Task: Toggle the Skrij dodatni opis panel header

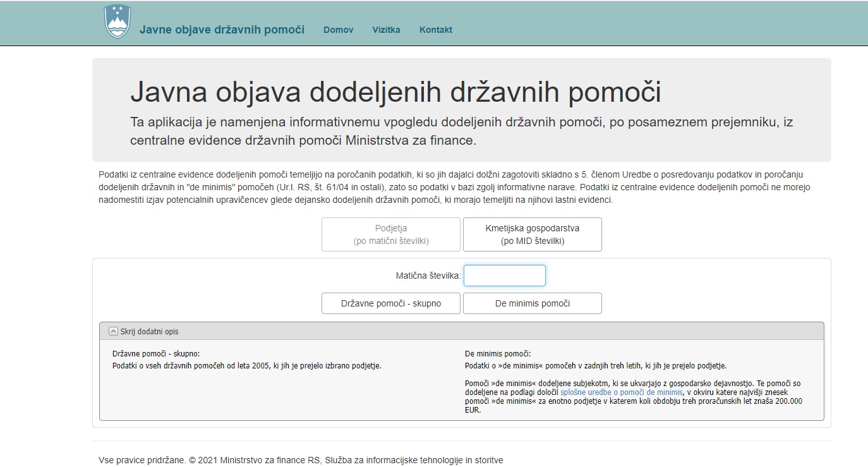Action: [462, 331]
